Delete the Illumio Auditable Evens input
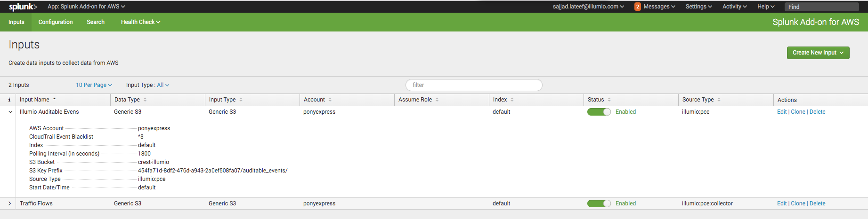The height and width of the screenshot is (219, 868). pyautogui.click(x=818, y=112)
